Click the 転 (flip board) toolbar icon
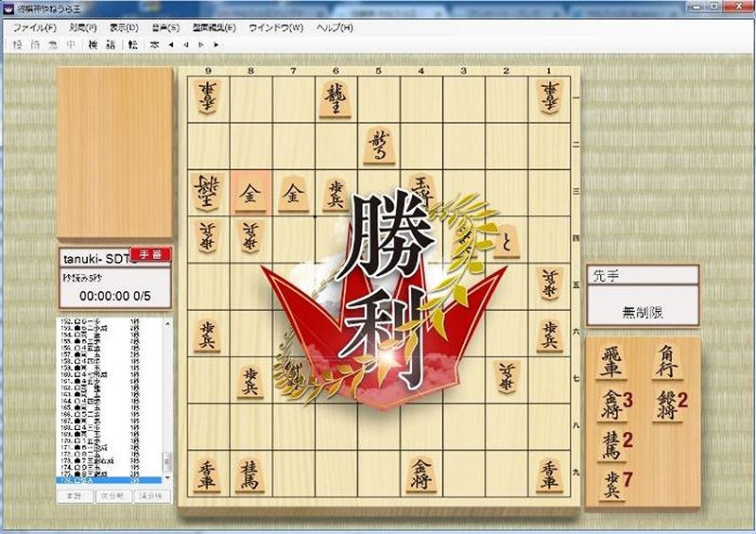 coord(133,44)
